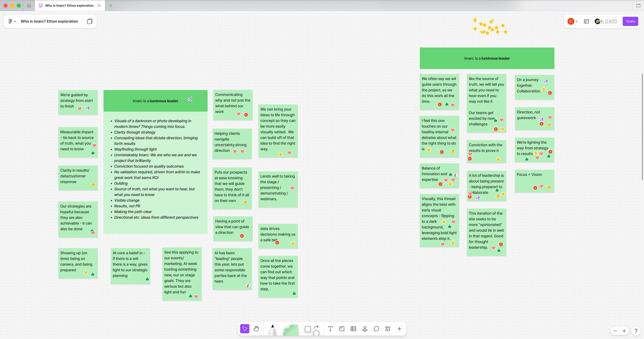
Task: Select 'Our strategies are hopeful' sticky
Action: point(78,219)
